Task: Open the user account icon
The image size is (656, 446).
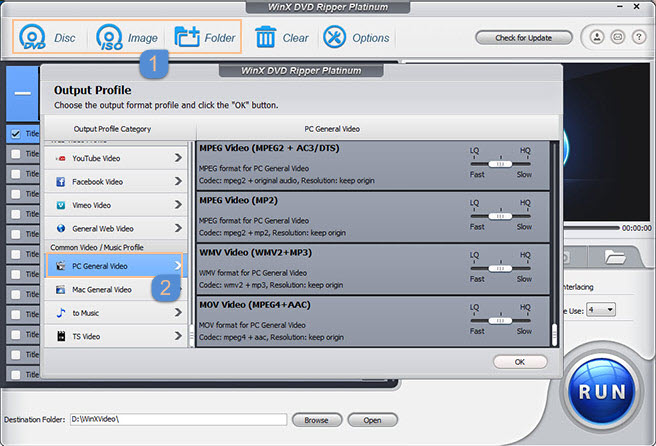Action: pos(597,37)
